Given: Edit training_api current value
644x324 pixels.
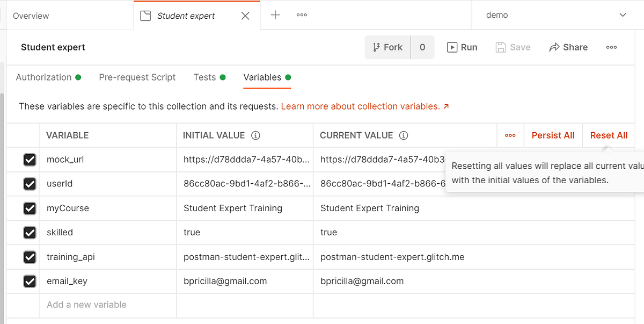Looking at the screenshot, I should 474,257.
